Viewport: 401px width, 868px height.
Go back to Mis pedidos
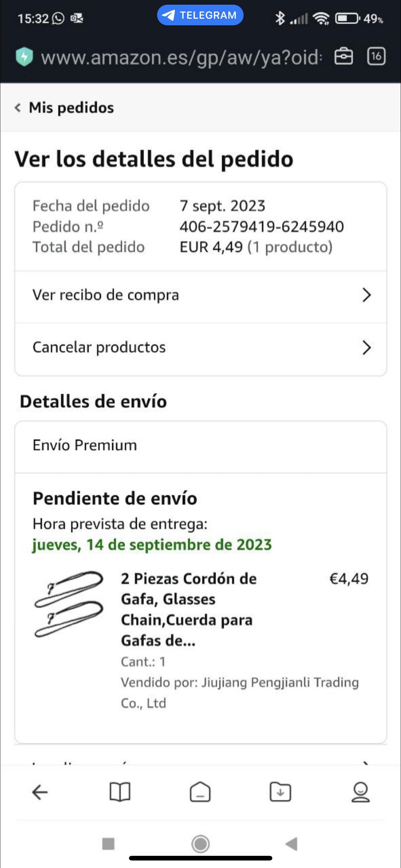point(65,108)
